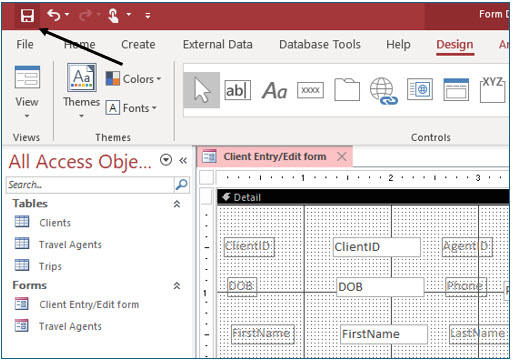
Task: Pick the Text Box control (ab|)
Action: pos(237,90)
